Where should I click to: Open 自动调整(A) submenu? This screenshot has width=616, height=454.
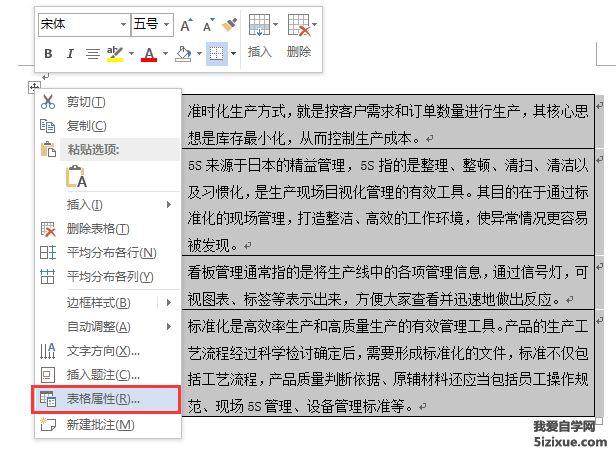[108, 326]
